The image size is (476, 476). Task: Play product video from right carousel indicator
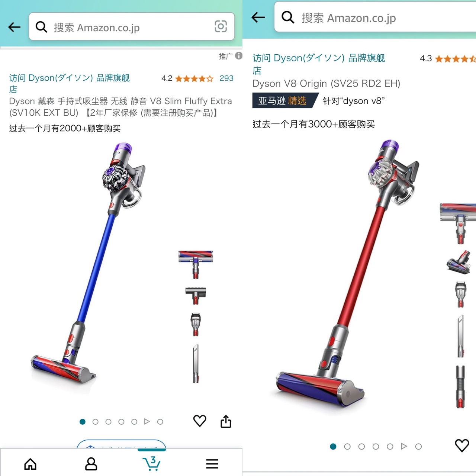[x=404, y=446]
